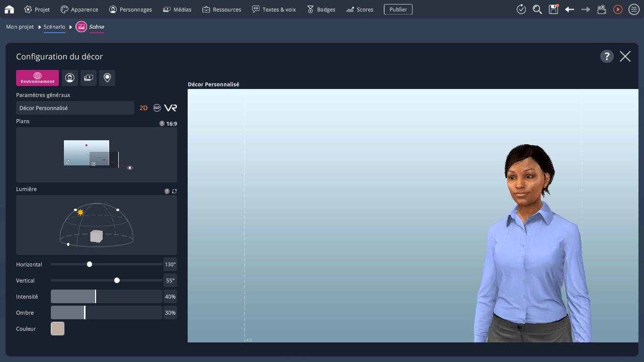644x362 pixels.
Task: Select VR decor mode
Action: pyautogui.click(x=171, y=108)
